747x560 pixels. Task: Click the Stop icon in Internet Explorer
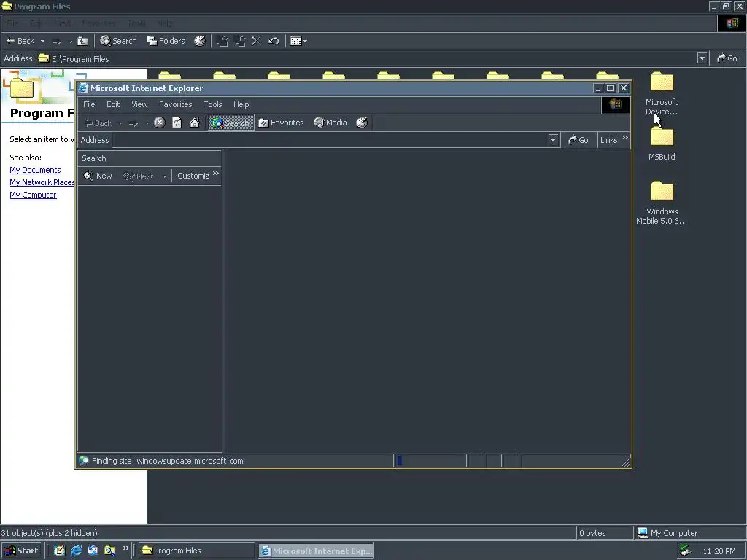(x=160, y=122)
